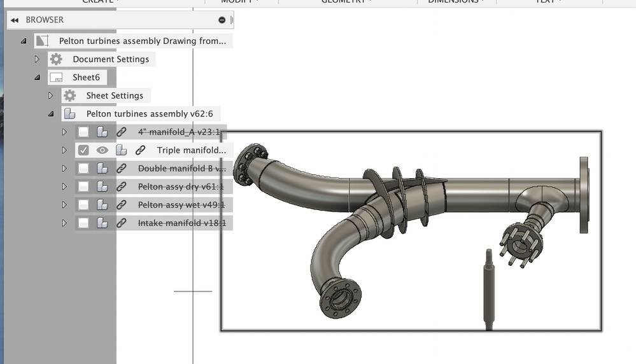Click the link icon in the 4" manifold_A row
The width and height of the screenshot is (636, 364).
pos(121,132)
